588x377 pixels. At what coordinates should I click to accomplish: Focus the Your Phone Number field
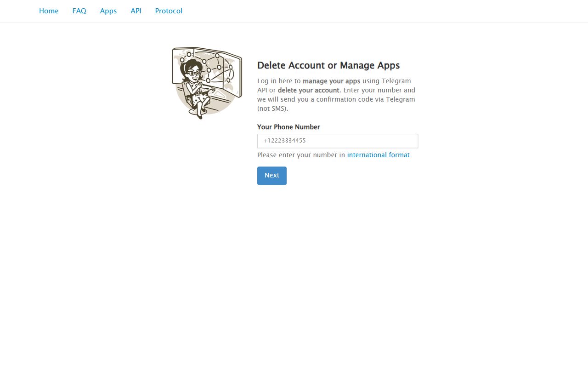(x=338, y=141)
